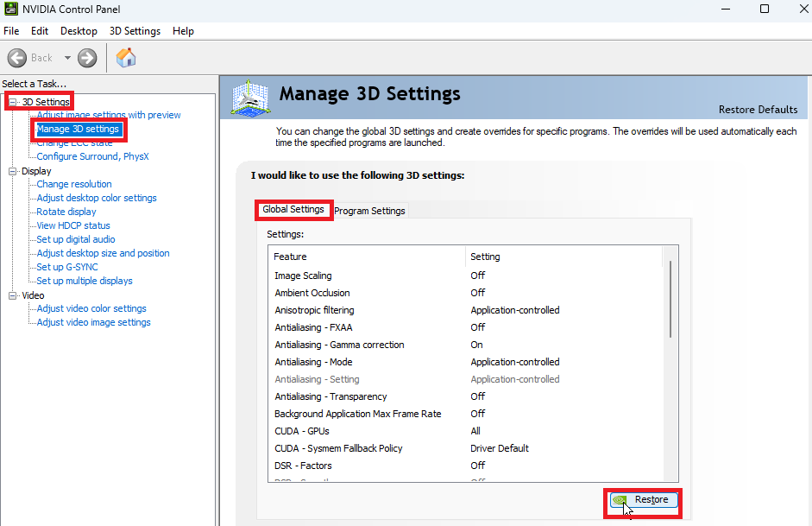Select DSR - Factors row
This screenshot has height=526, width=812.
pos(466,466)
